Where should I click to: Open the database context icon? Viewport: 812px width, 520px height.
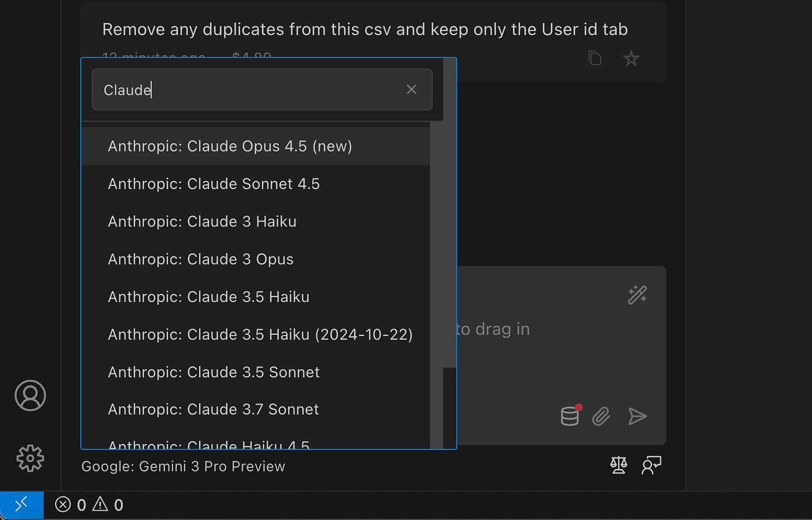[x=571, y=416]
